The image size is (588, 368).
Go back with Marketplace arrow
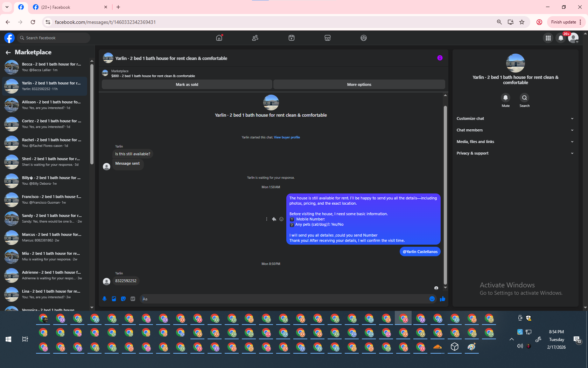click(x=8, y=52)
